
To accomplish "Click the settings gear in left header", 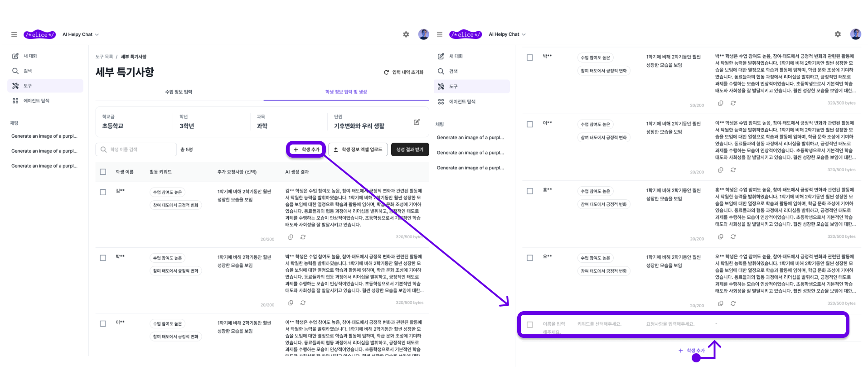I will click(x=406, y=34).
